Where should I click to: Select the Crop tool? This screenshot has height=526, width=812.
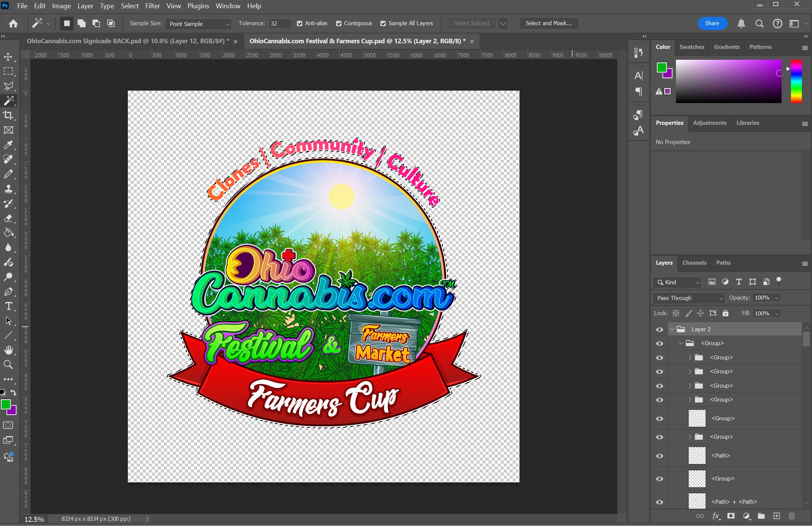tap(8, 115)
